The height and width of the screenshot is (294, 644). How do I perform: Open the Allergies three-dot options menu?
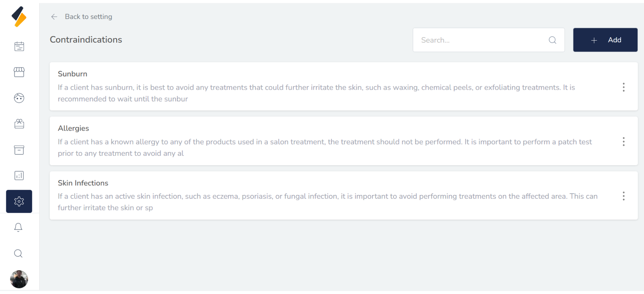coord(623,142)
